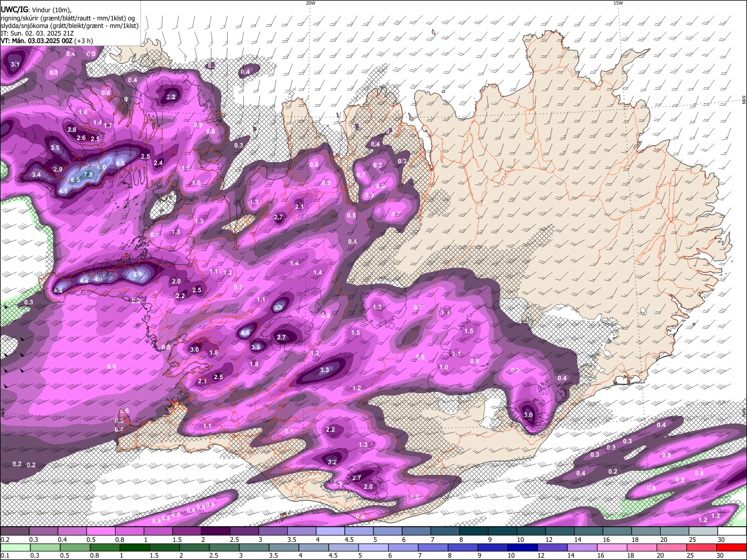Click lower legend medium green swatch at 0.5
Image resolution: width=747 pixels, height=560 pixels.
point(75,547)
